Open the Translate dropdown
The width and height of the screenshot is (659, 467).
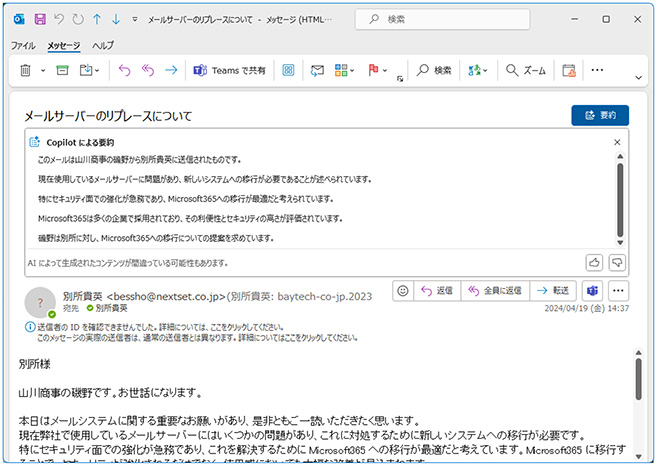tap(478, 70)
